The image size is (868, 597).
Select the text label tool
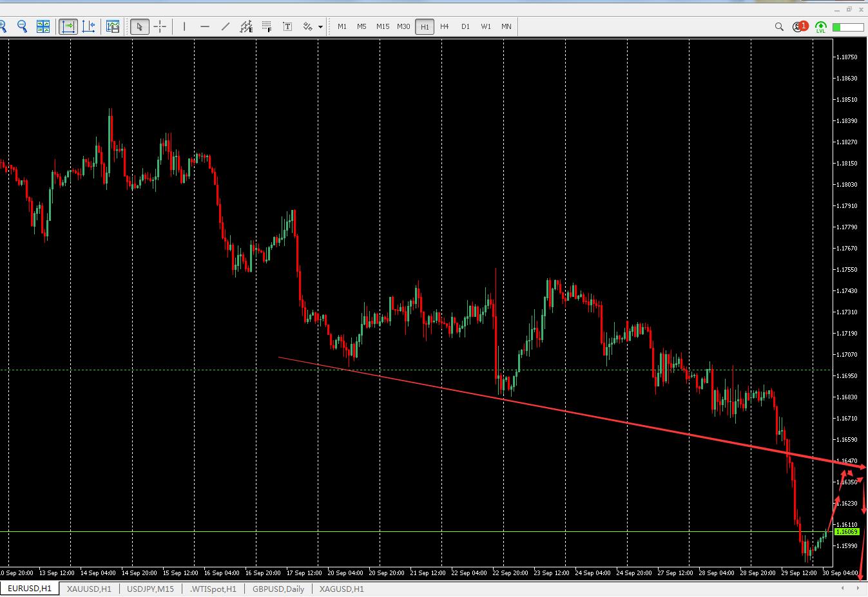(x=287, y=26)
